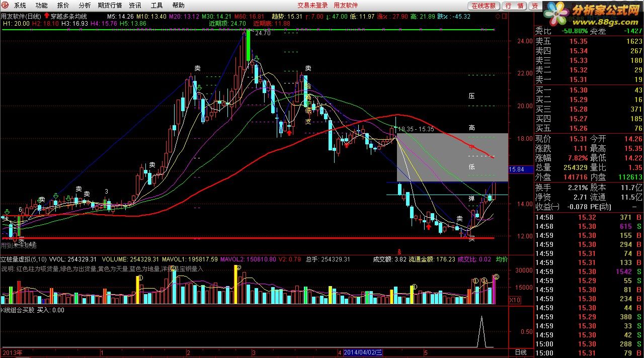Click the 交易未登录 status label

coord(312,6)
